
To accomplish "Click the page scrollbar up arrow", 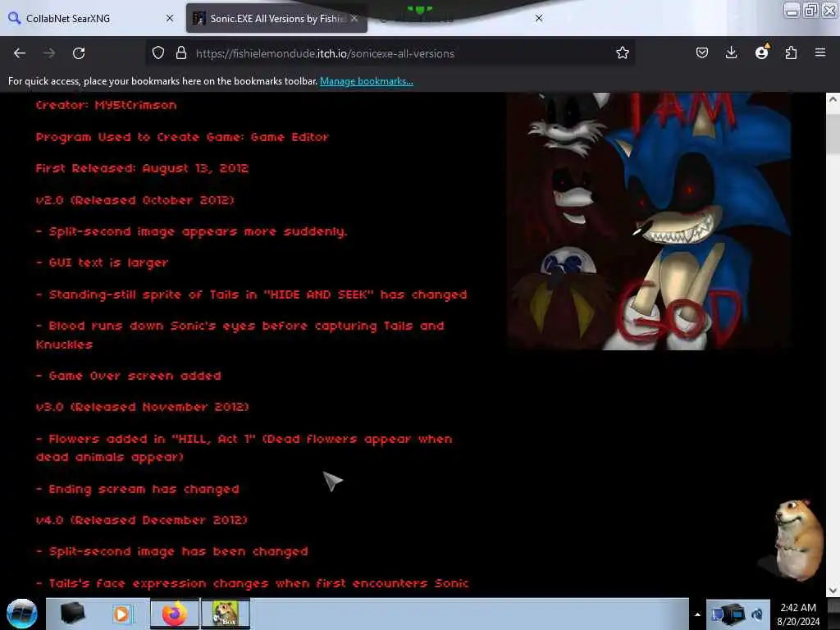I will (x=833, y=99).
